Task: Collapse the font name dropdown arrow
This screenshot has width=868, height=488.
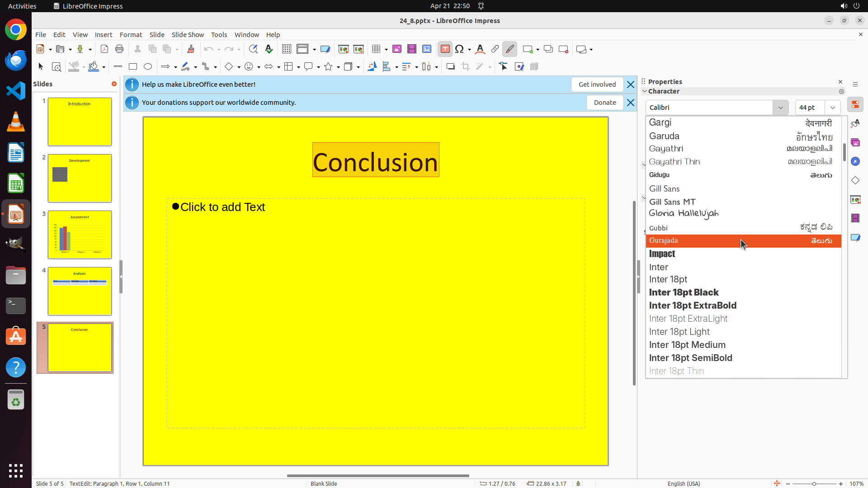Action: click(780, 108)
